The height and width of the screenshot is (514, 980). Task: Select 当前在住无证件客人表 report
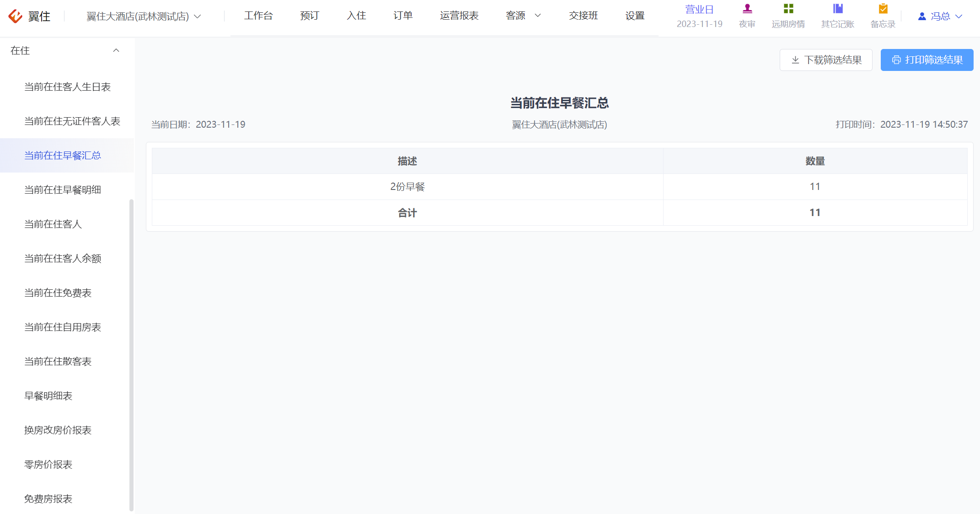pyautogui.click(x=67, y=121)
